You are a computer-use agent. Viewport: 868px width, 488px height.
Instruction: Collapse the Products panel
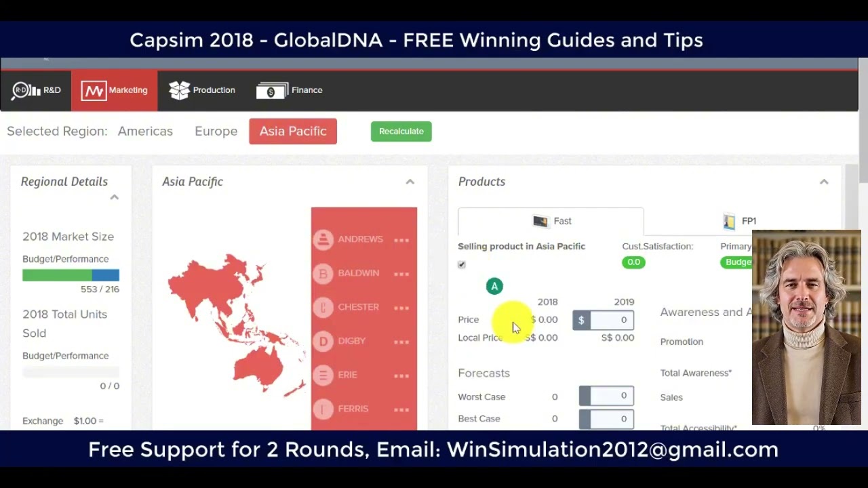click(824, 182)
